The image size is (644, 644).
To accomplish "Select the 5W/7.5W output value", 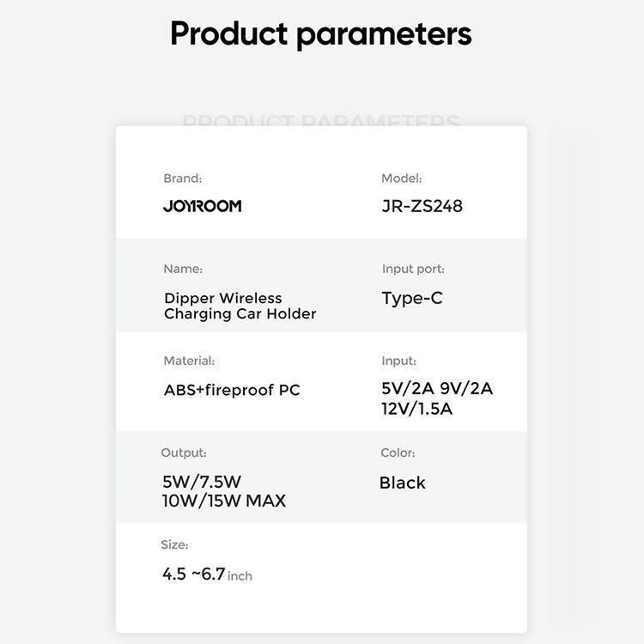I will [202, 482].
